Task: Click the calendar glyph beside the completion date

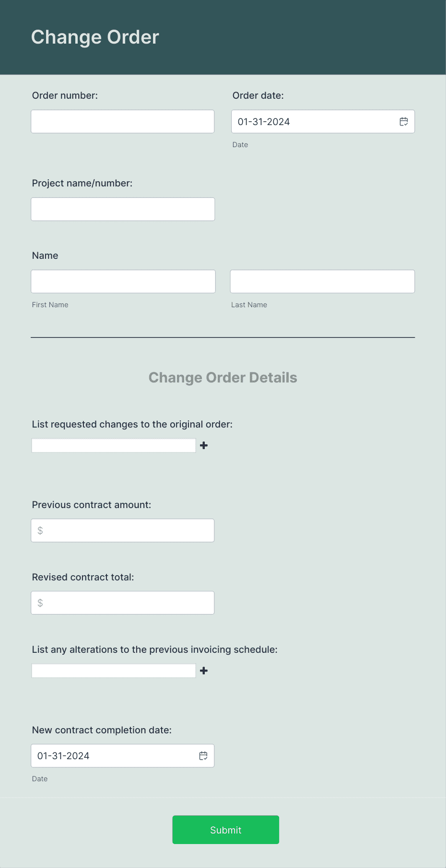Action: (203, 755)
